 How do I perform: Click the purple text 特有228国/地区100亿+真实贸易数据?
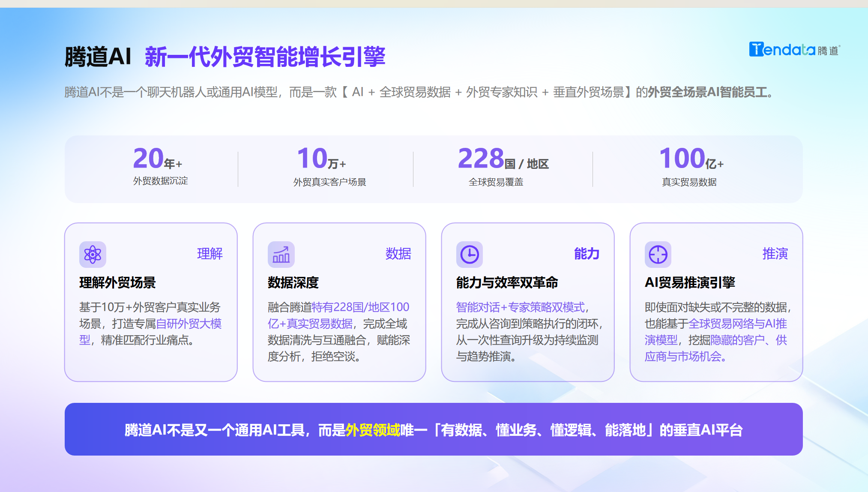click(338, 315)
